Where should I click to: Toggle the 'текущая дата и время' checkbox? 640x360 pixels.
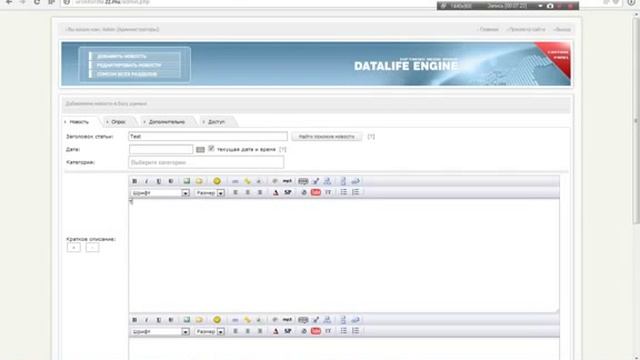click(x=211, y=149)
